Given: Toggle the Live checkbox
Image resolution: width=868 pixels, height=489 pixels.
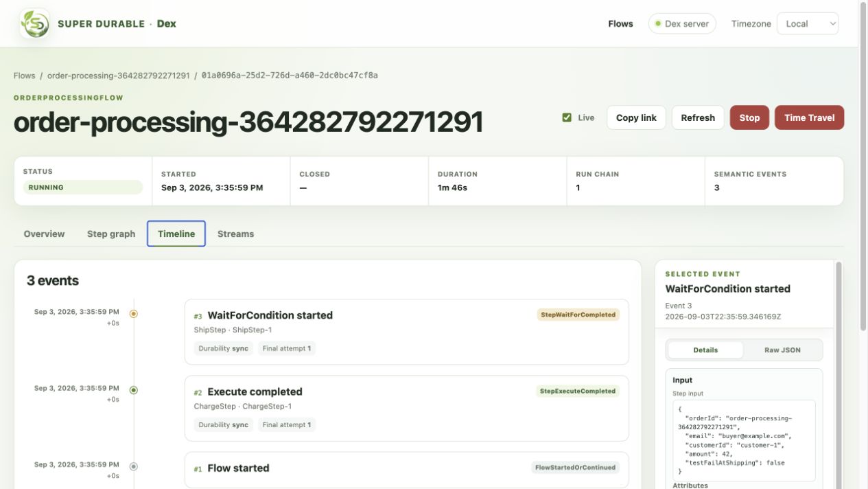Looking at the screenshot, I should pos(567,117).
